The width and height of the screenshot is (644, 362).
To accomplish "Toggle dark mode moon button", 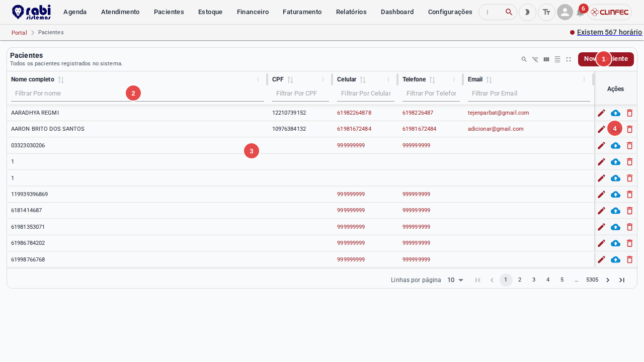I will coord(527,12).
